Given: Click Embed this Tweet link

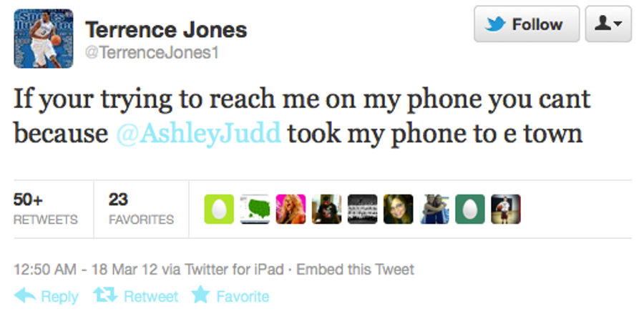Looking at the screenshot, I should pos(355,270).
